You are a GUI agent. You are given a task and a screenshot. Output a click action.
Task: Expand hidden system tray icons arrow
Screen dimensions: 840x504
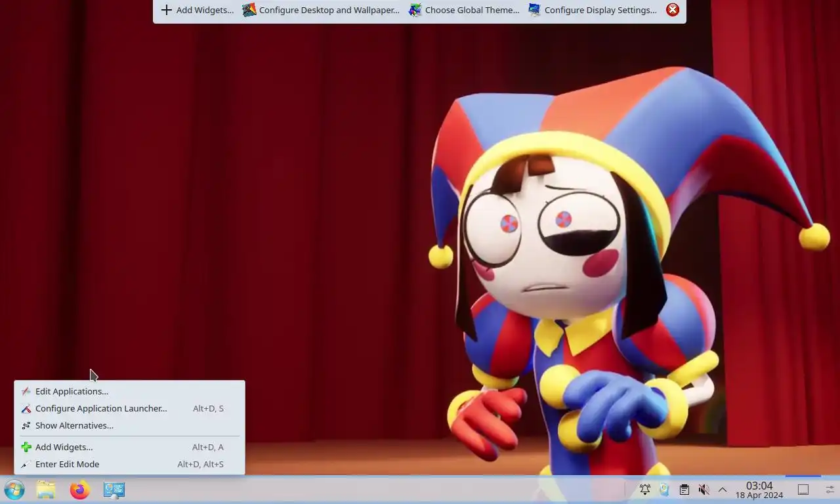(723, 490)
